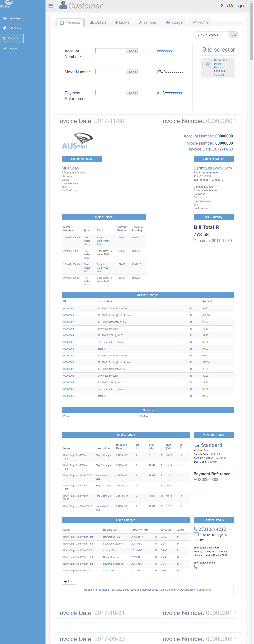Click the phone icon beside 27312614222
254x644 pixels.
click(196, 529)
